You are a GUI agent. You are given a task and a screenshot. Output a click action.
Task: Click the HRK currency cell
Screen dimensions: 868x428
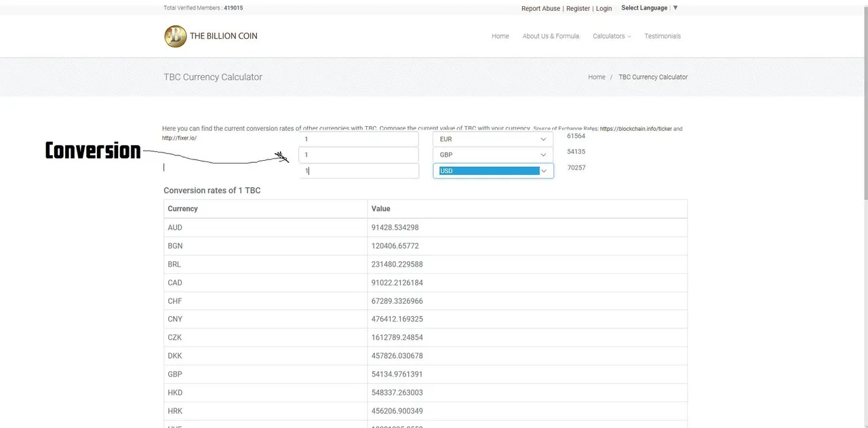(x=266, y=411)
